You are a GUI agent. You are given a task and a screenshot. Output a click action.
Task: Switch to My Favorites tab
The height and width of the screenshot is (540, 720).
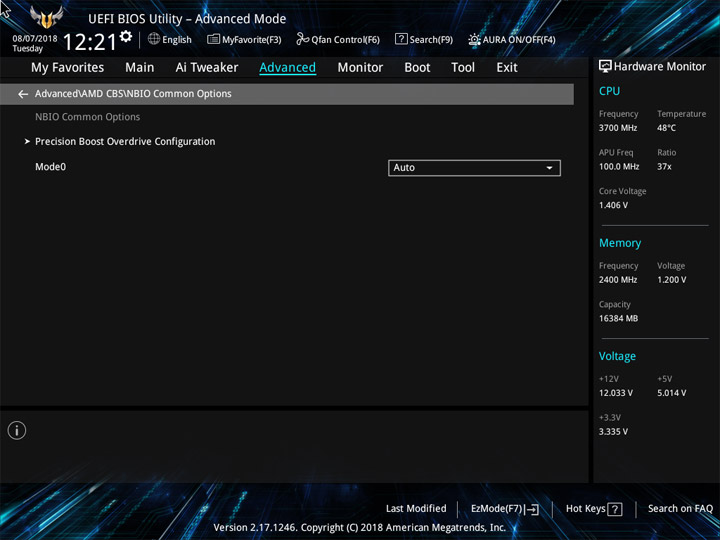(68, 68)
